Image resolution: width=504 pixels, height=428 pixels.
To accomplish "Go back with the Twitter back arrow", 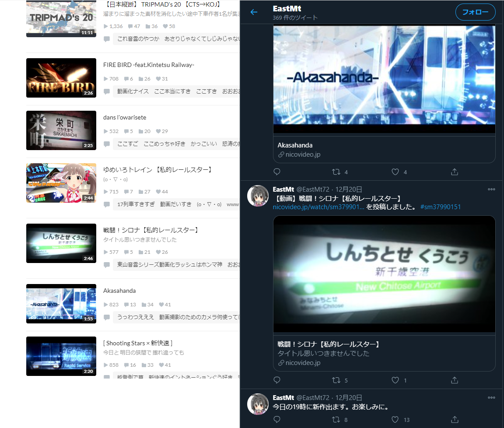I will coord(254,12).
